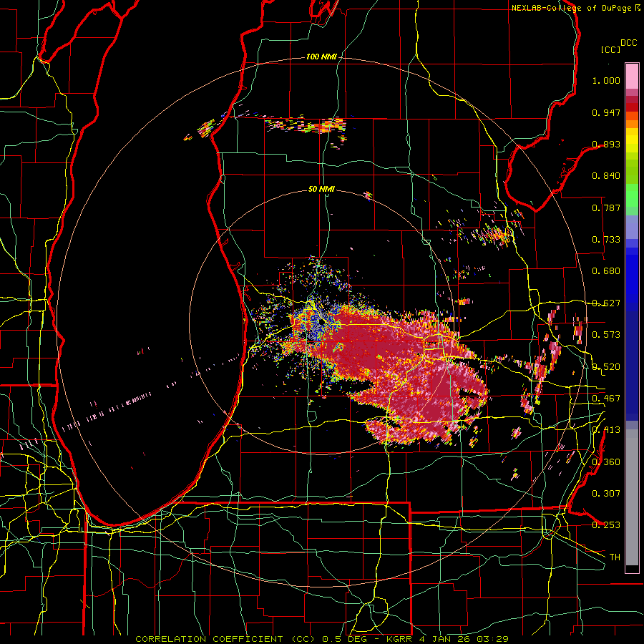
Task: Select the 0.787 legend value
Action: [x=606, y=208]
